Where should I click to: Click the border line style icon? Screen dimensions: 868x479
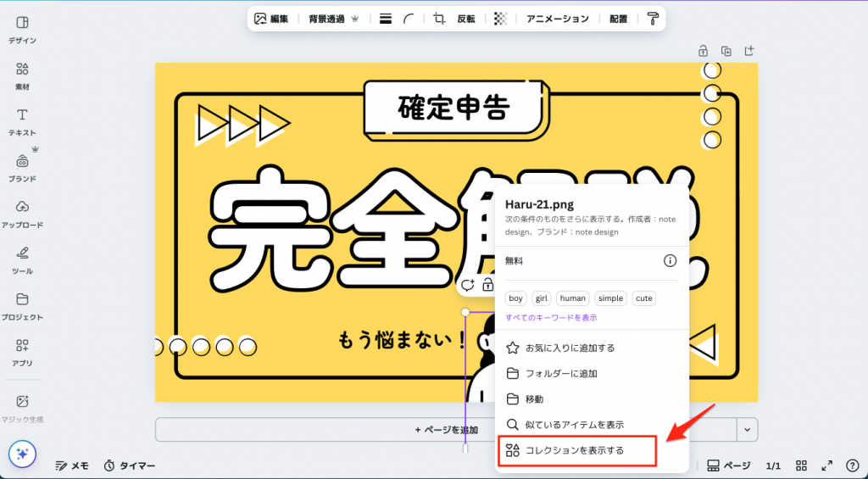point(385,19)
